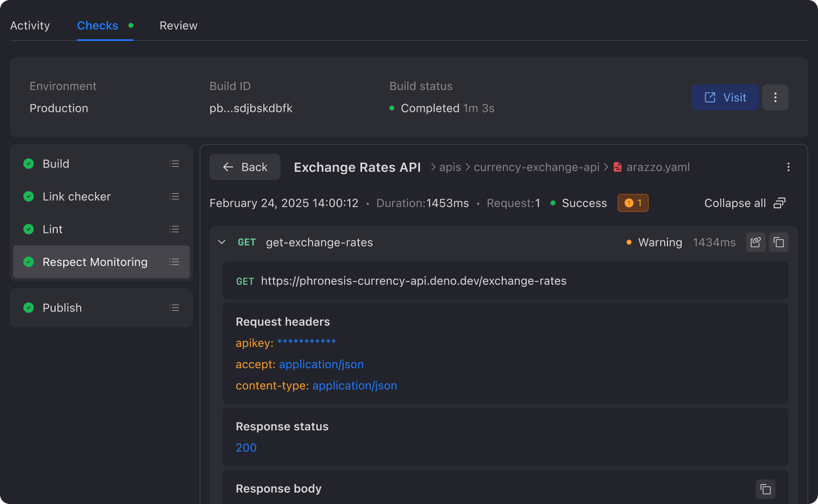
Task: Collapse the get-exchange-rates section via its chevron
Action: tap(221, 242)
